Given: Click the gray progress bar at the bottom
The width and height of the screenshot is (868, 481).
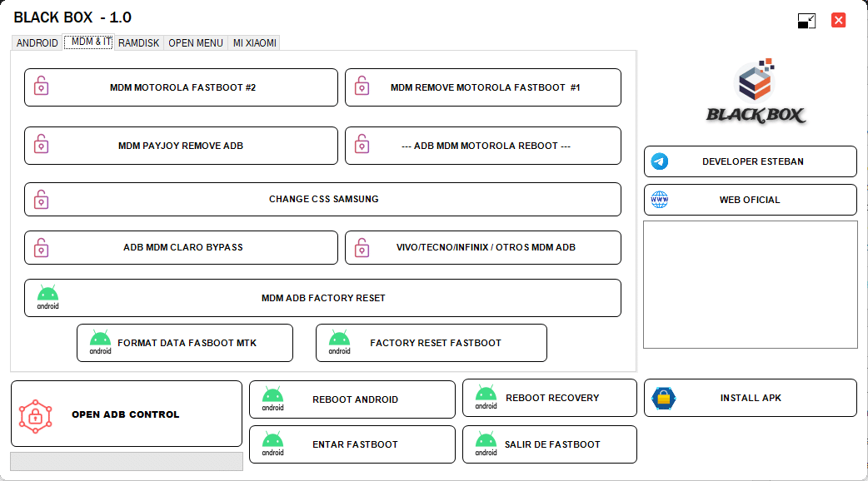Looking at the screenshot, I should point(127,461).
